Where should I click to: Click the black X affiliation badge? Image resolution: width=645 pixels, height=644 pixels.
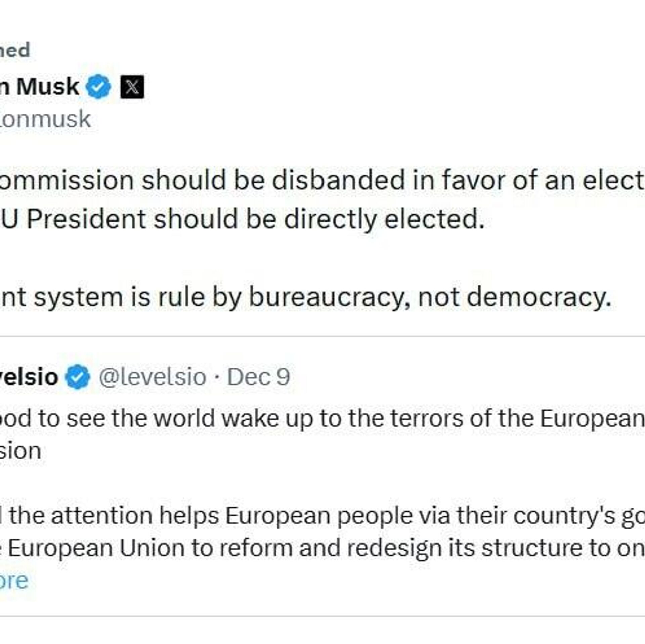(x=132, y=87)
